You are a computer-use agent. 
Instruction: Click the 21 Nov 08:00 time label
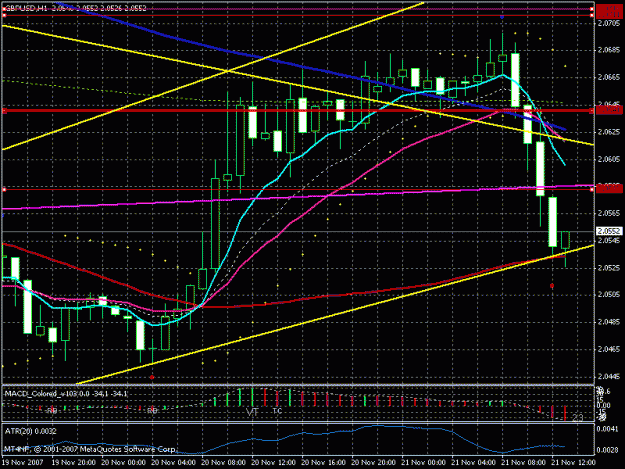click(x=523, y=462)
